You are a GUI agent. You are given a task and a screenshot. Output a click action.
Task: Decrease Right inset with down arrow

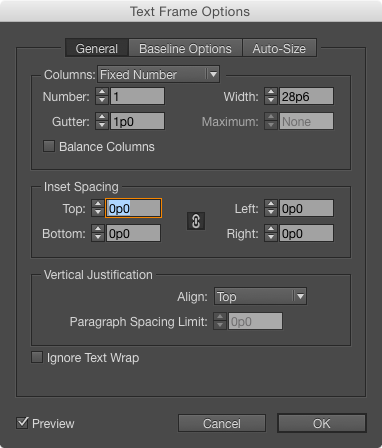271,237
